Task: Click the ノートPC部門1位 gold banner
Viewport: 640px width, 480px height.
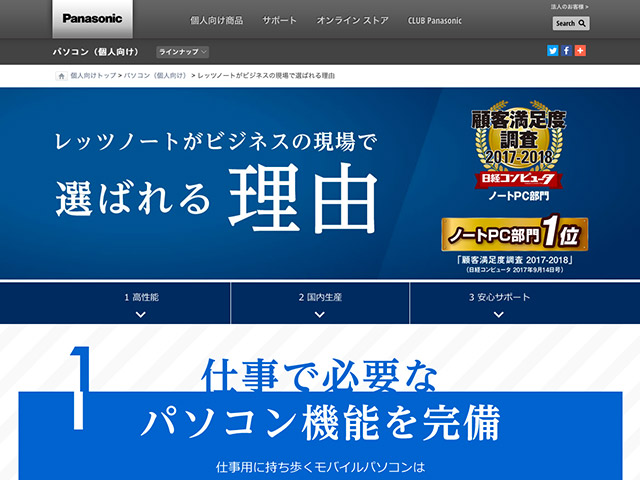Action: click(x=514, y=234)
